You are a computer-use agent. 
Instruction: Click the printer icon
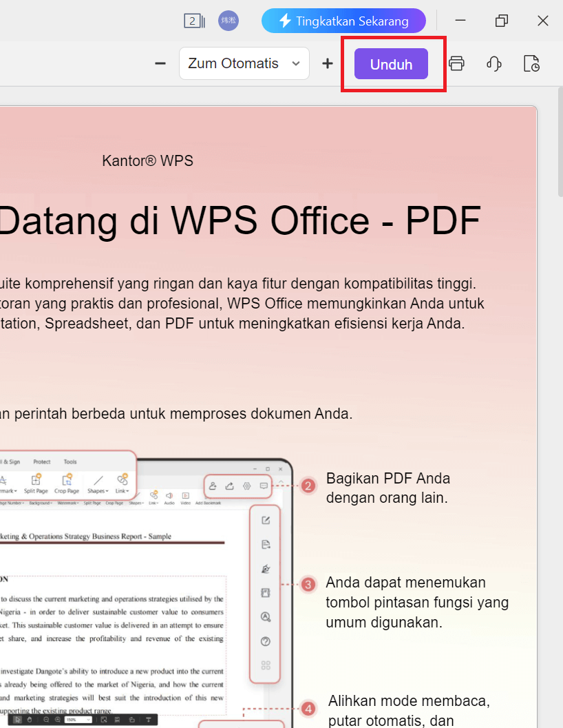(x=456, y=63)
